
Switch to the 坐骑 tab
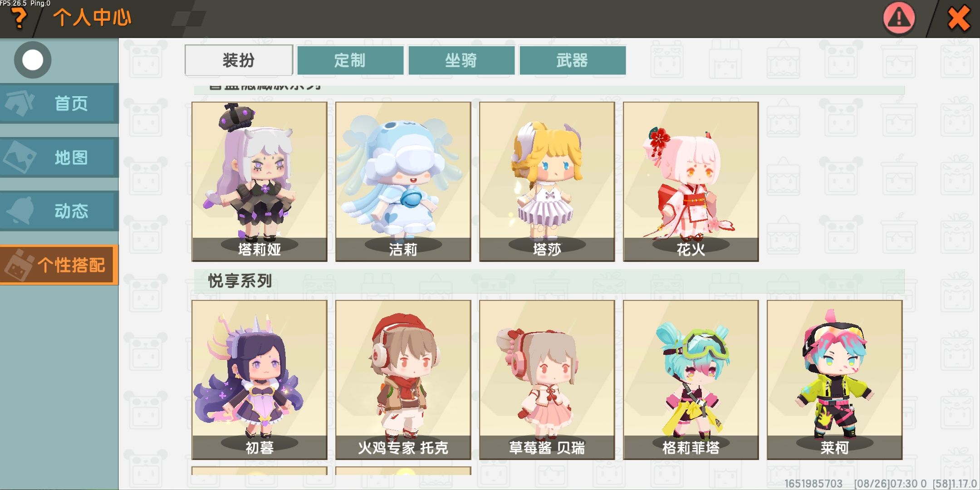point(461,60)
